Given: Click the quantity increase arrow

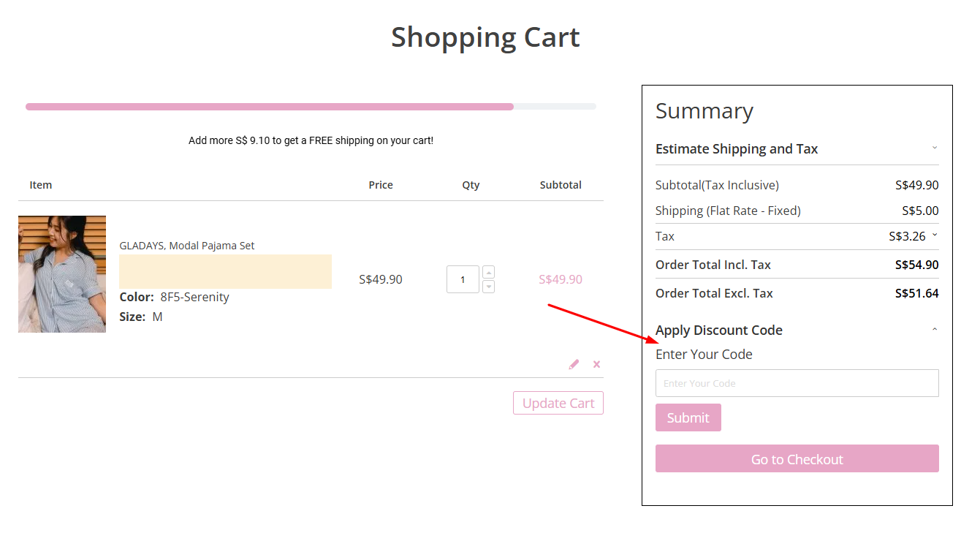Looking at the screenshot, I should tap(488, 271).
